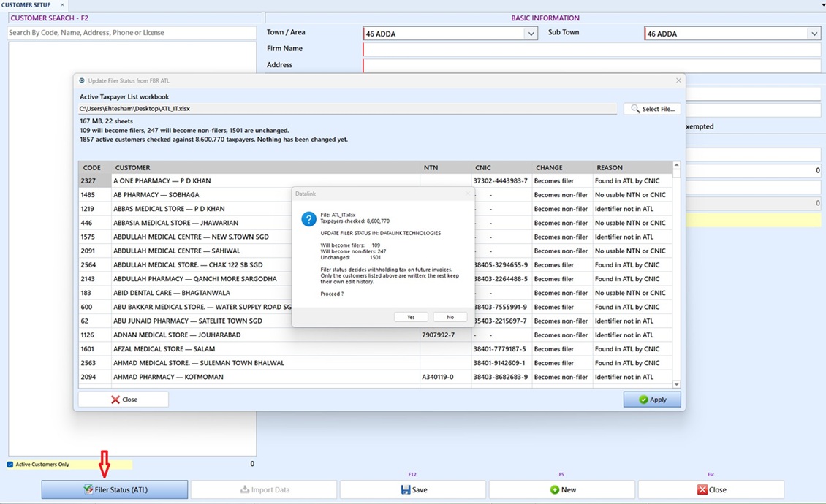
Task: Select row ABDULLAH MEDICAL CENTRE — NEW S.TOWN SGD
Action: pyautogui.click(x=376, y=237)
